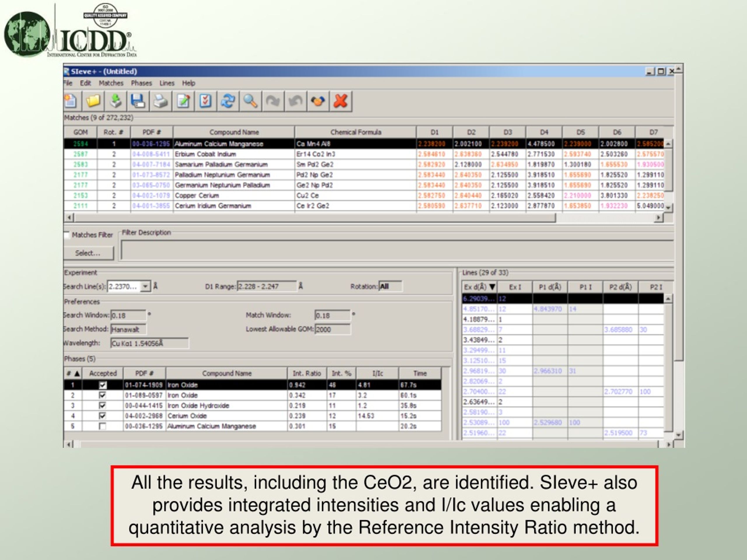
Task: Click the Matches table horizontal scrollbar thumb
Action: (315, 218)
